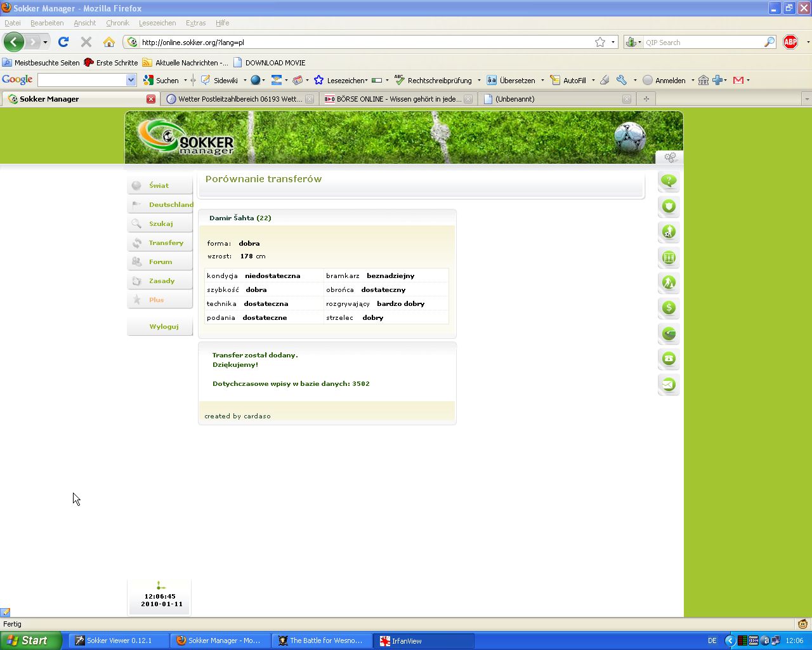
Task: Open the Transfery navigation link
Action: 166,242
